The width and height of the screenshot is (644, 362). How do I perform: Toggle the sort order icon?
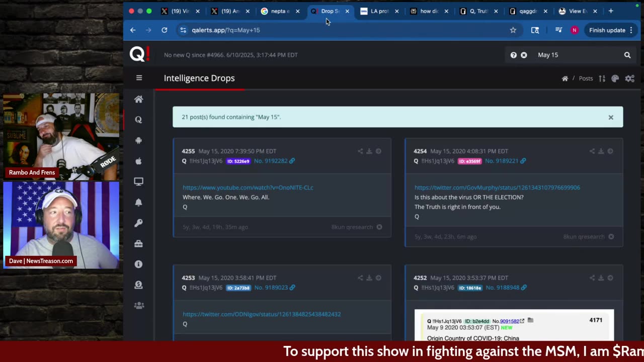click(x=602, y=78)
